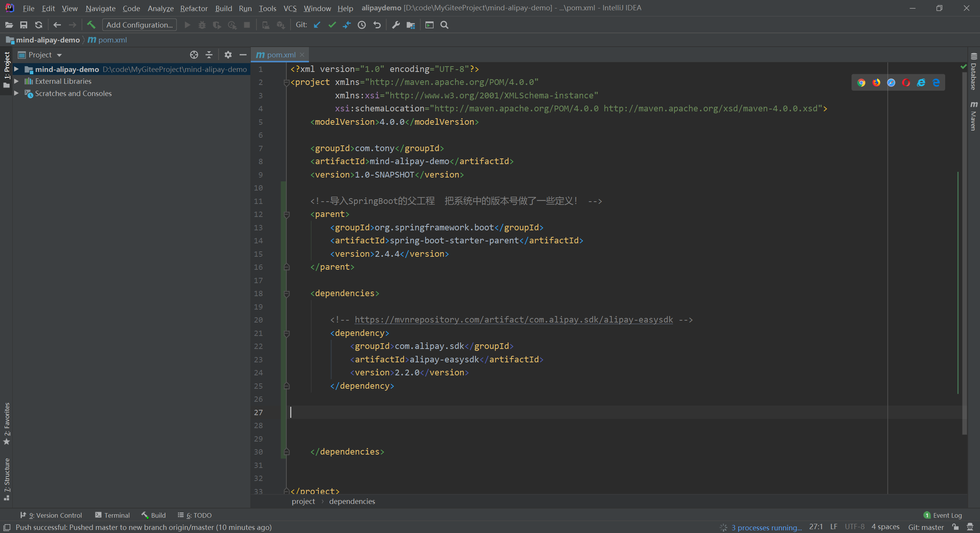Click Git Update Project arrow icon
980x533 pixels.
(317, 25)
